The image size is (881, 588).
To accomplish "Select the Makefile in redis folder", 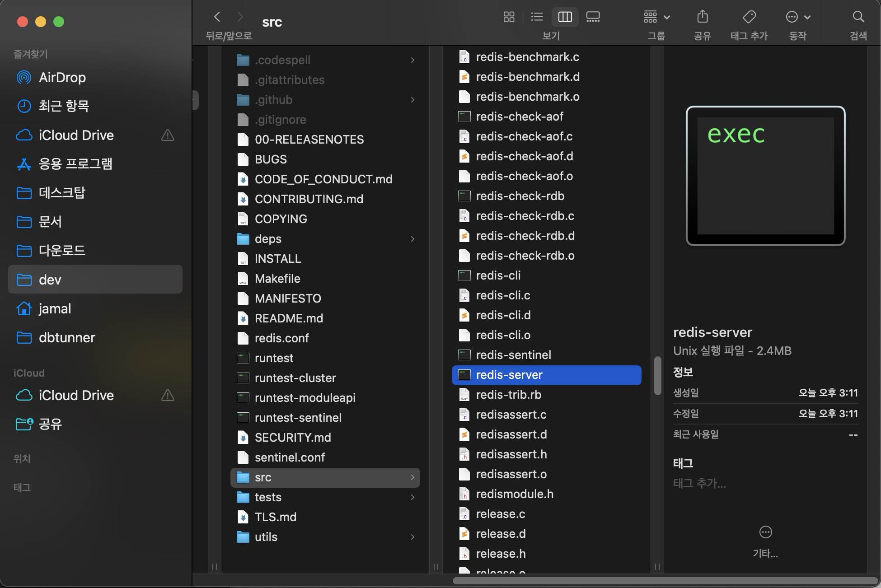I will point(277,279).
